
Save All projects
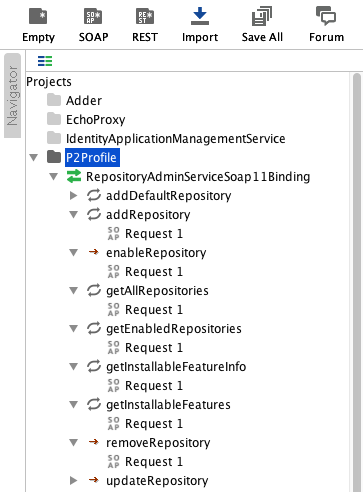(262, 25)
